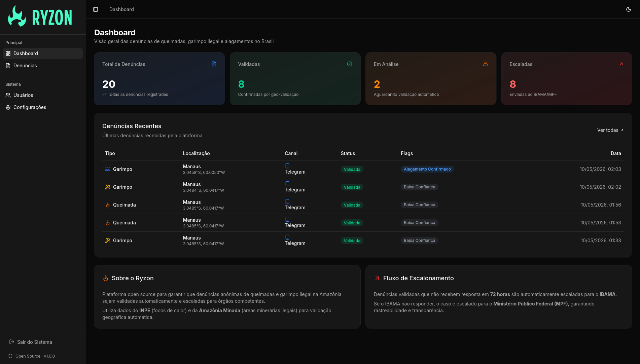Click the Total de Denúncias card value 20
Image resolution: width=640 pixels, height=364 pixels.
109,84
